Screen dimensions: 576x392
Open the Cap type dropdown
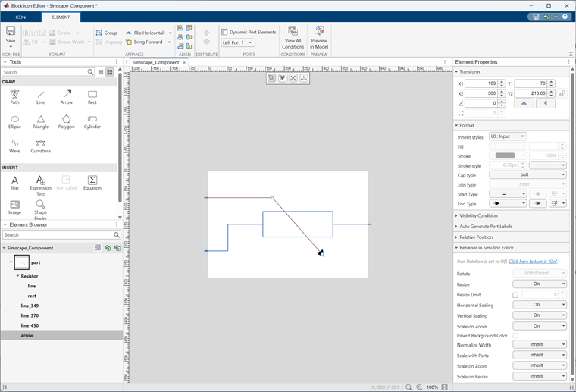tap(527, 175)
